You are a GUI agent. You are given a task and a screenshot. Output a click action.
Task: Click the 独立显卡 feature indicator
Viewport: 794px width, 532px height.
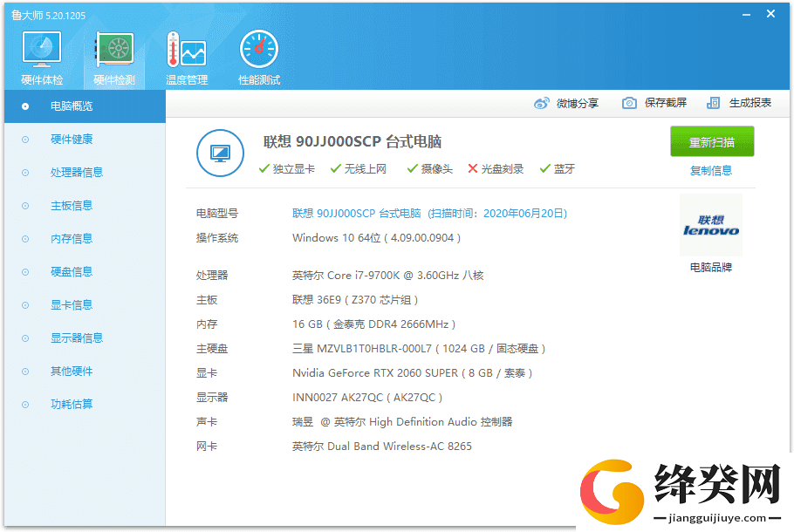coord(286,169)
